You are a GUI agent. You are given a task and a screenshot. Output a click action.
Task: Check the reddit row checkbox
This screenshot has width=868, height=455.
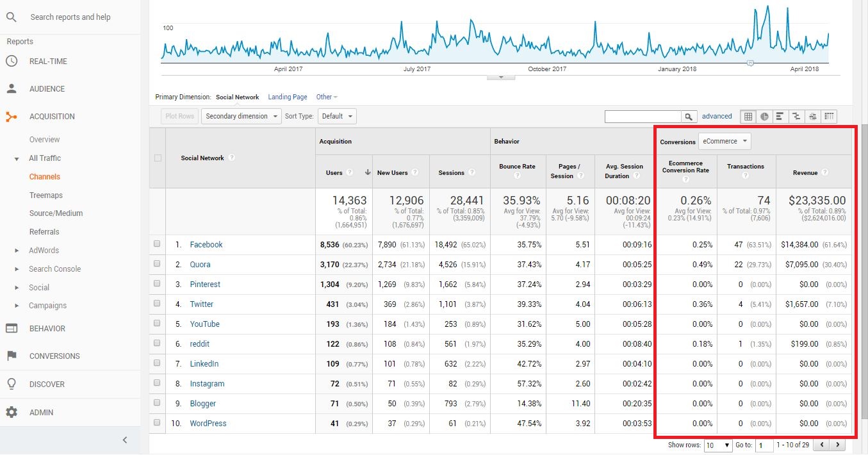coord(158,343)
